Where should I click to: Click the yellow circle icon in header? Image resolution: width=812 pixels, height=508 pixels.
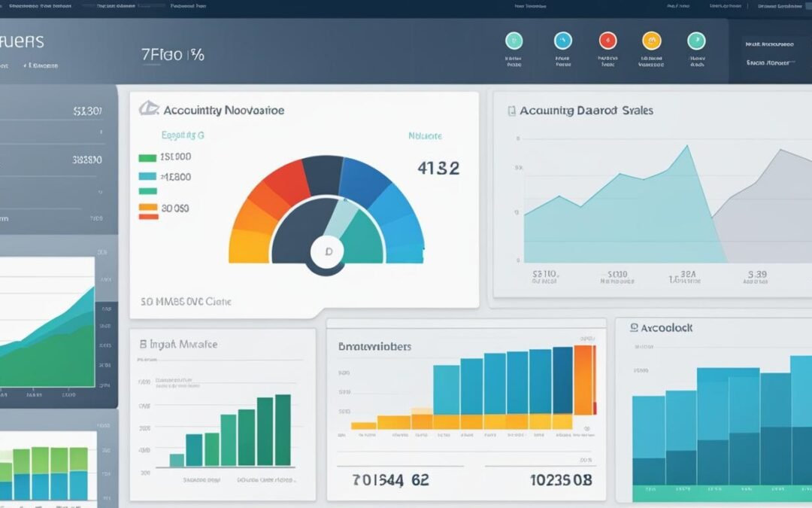pyautogui.click(x=651, y=41)
